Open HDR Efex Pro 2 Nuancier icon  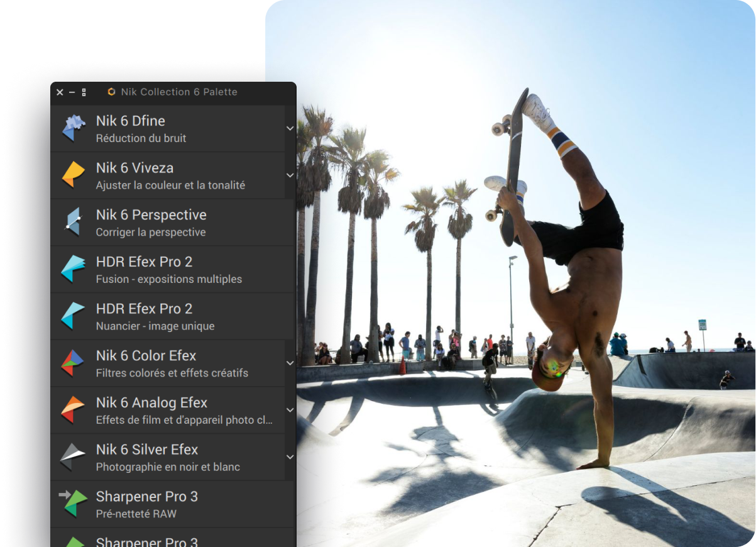(x=74, y=316)
